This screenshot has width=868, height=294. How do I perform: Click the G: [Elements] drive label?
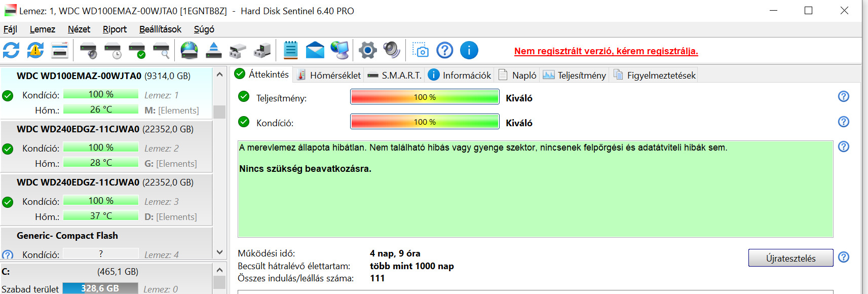(171, 163)
